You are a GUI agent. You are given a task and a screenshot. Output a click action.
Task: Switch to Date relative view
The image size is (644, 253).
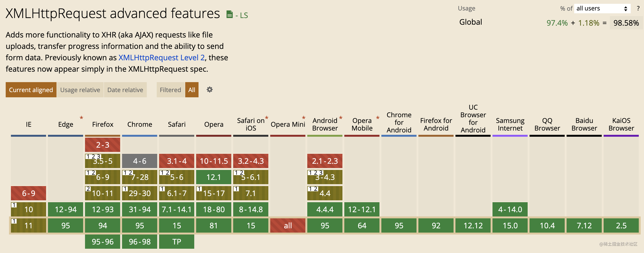tap(125, 90)
